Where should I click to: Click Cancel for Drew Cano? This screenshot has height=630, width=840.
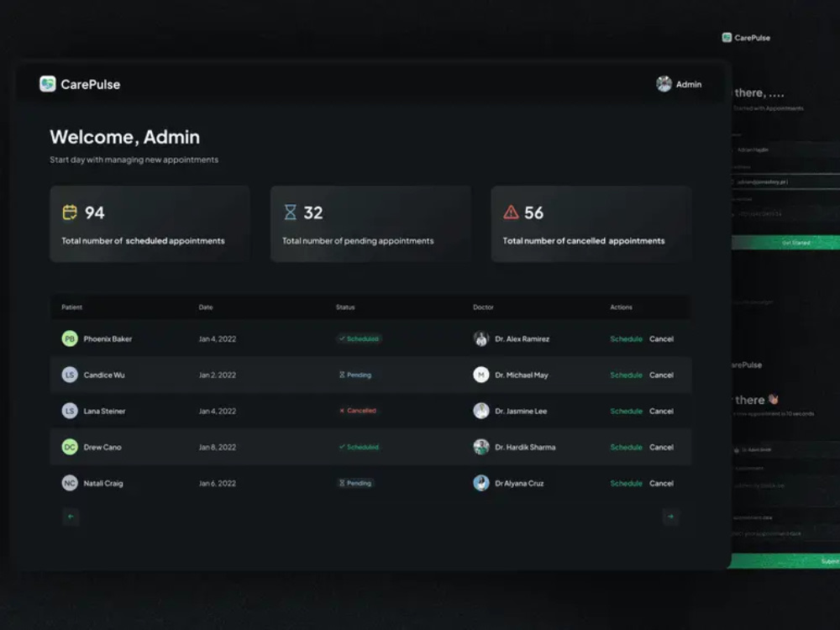click(x=661, y=448)
